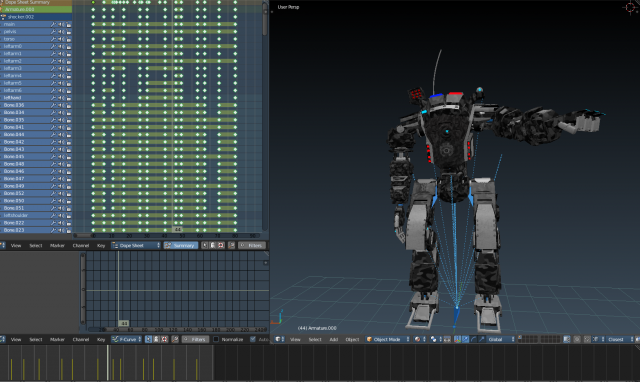
Task: Click the Dope Sheet icon left of Filters
Action: tap(231, 245)
